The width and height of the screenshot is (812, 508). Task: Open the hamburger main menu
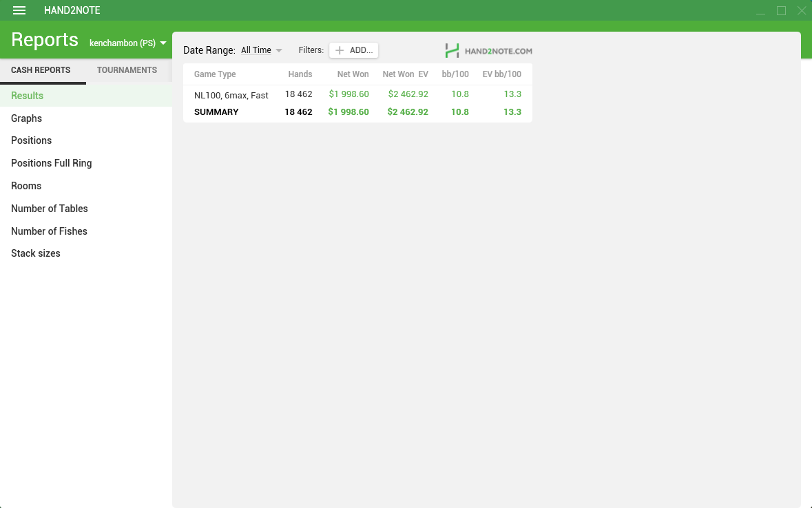[x=19, y=10]
